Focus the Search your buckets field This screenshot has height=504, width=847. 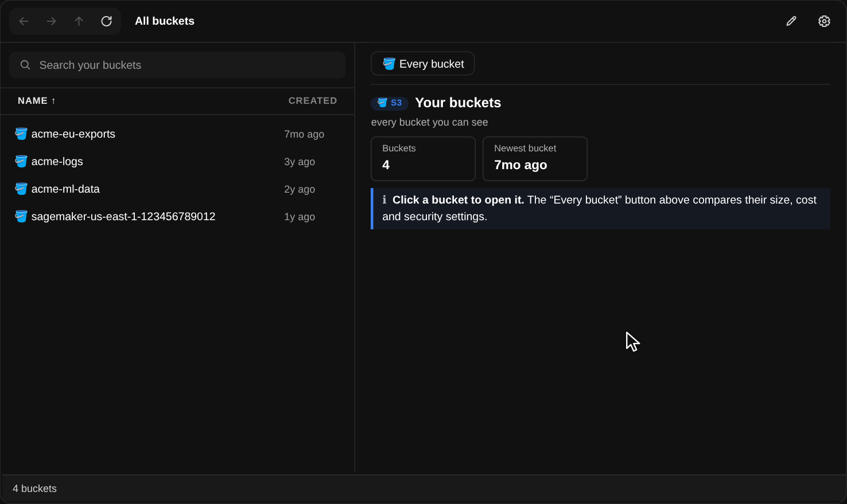pyautogui.click(x=177, y=65)
